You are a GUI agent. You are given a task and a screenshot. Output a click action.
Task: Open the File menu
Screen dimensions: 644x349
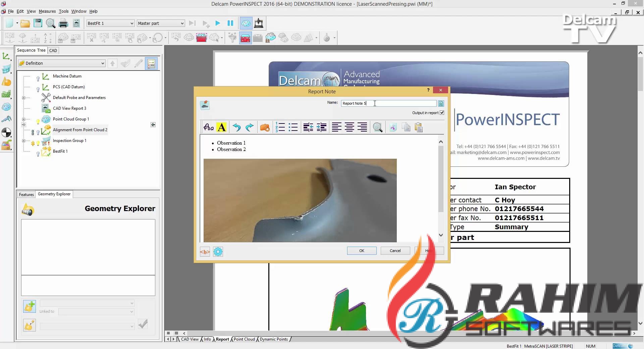click(x=11, y=11)
